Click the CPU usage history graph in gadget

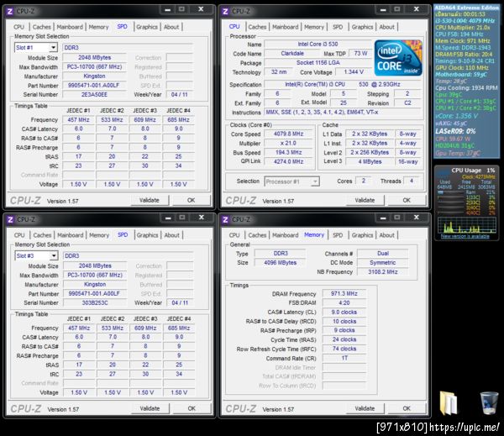[467, 225]
